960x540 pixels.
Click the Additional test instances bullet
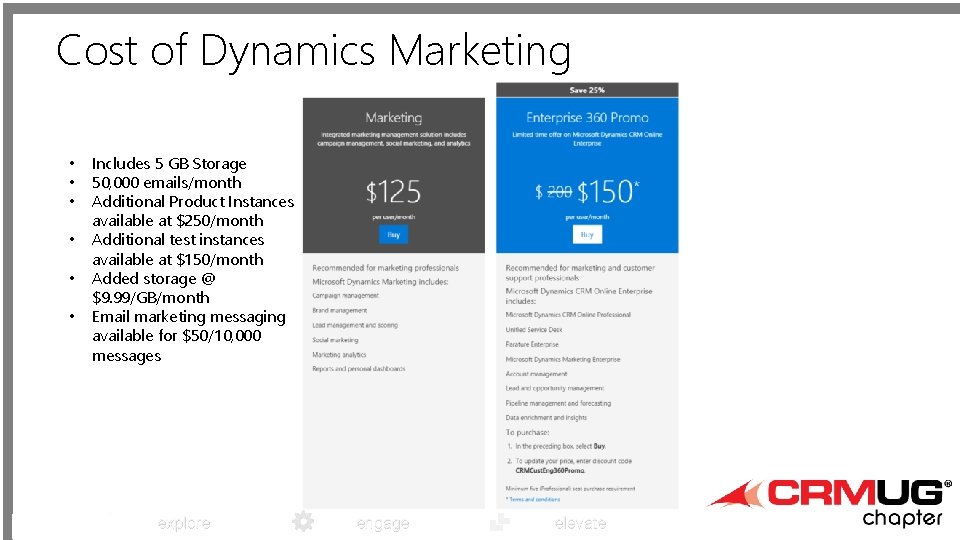click(178, 249)
